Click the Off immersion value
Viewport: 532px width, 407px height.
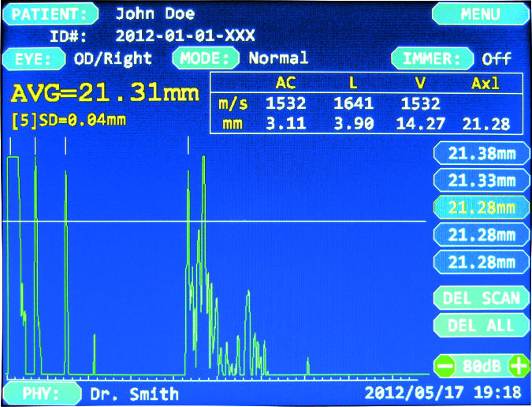[497, 58]
